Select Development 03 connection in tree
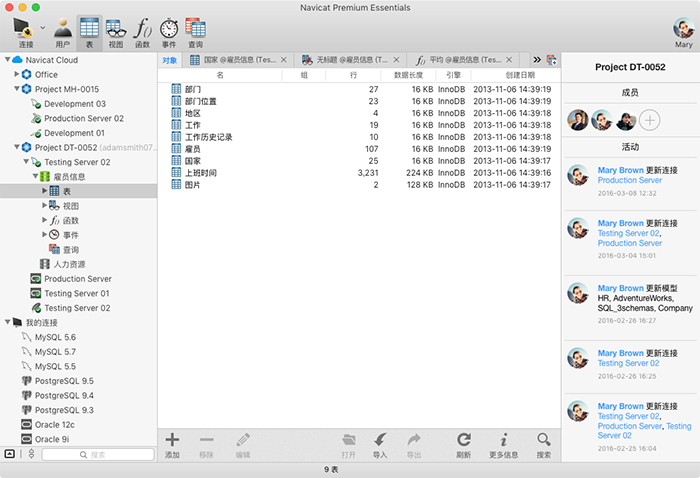Screen dimensions: 700x478 click(75, 104)
